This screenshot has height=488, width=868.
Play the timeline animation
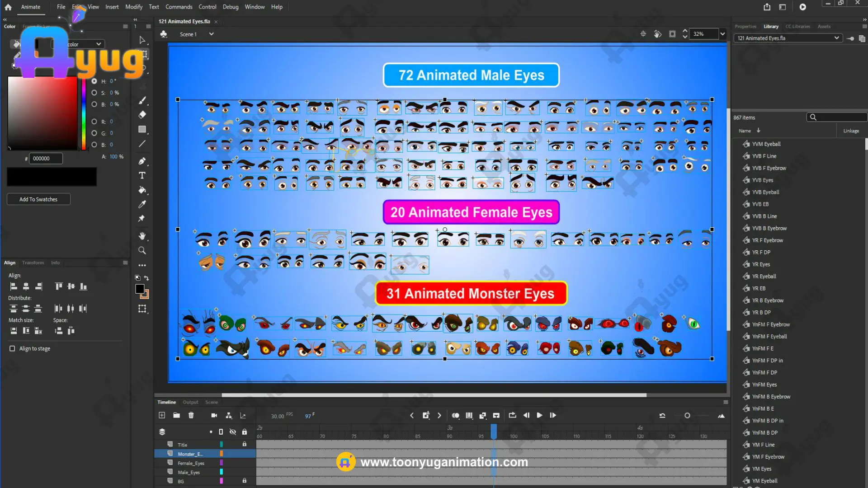[x=539, y=415]
